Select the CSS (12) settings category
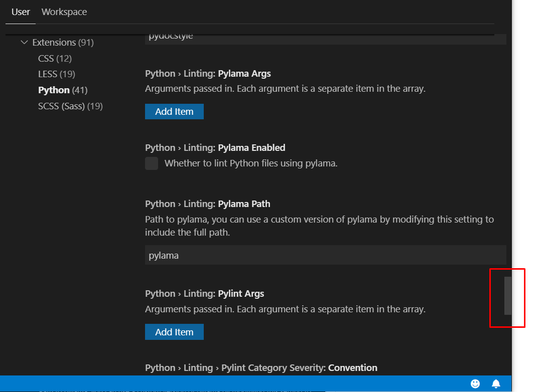538x392 pixels. (x=55, y=59)
